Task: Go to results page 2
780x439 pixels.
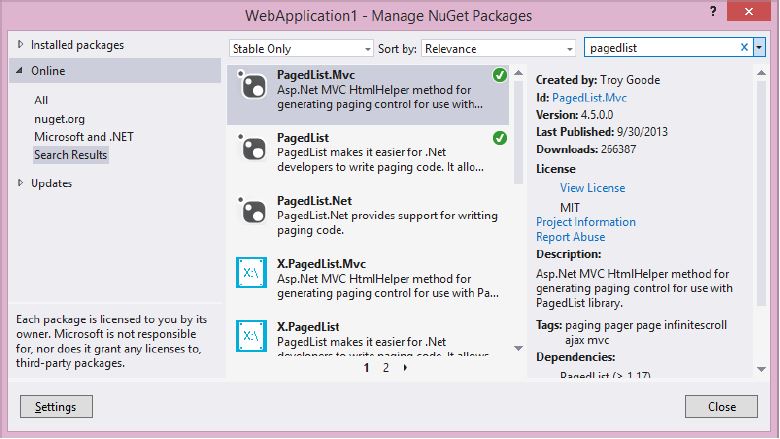Action: tap(386, 368)
